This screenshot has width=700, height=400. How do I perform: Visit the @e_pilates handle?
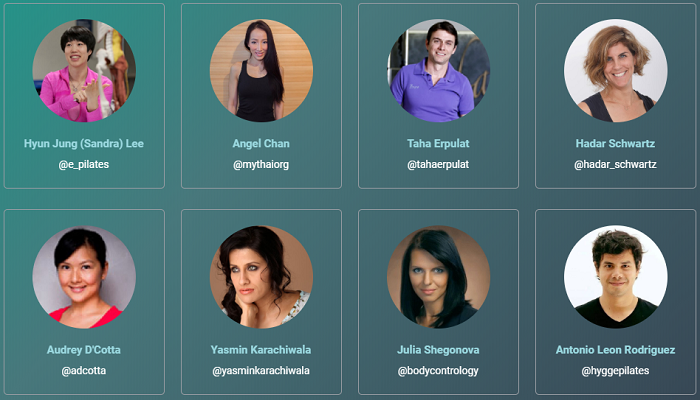[x=84, y=165]
